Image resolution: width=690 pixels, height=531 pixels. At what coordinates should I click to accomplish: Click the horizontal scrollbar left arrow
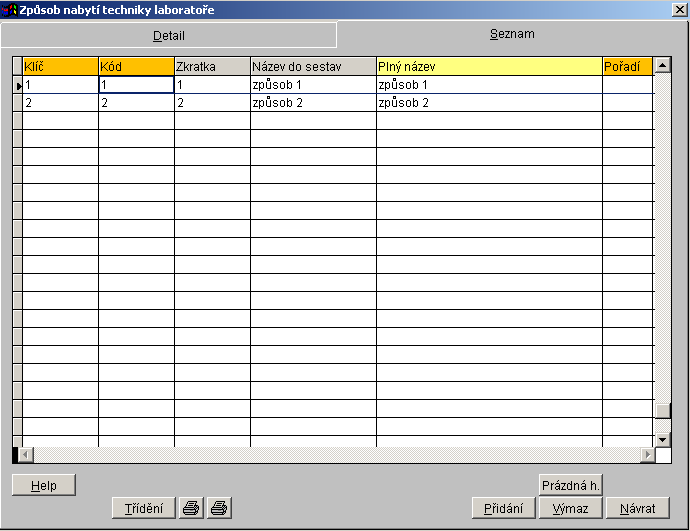[25, 455]
